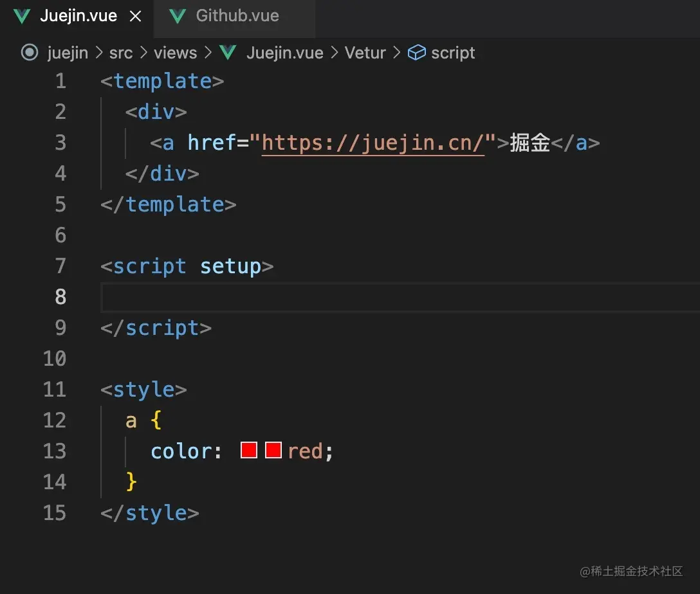Select the src breadcrumb folder
Viewport: 700px width, 594px height.
point(120,53)
